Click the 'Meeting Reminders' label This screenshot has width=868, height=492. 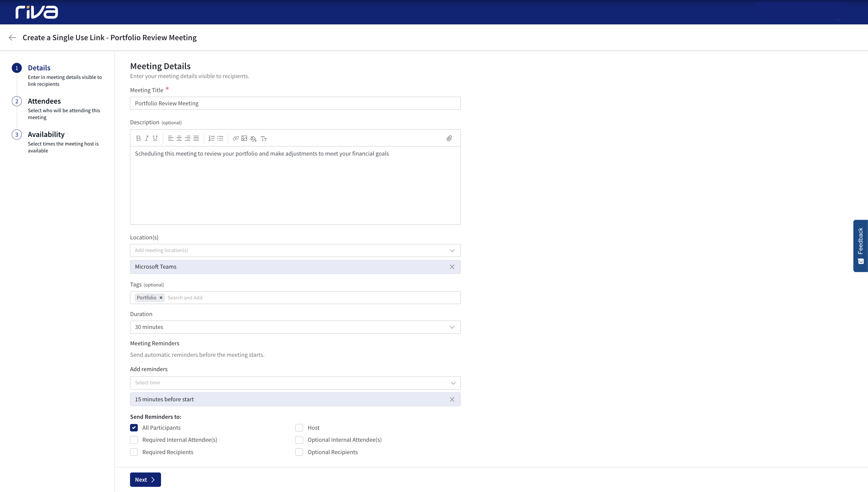click(154, 343)
